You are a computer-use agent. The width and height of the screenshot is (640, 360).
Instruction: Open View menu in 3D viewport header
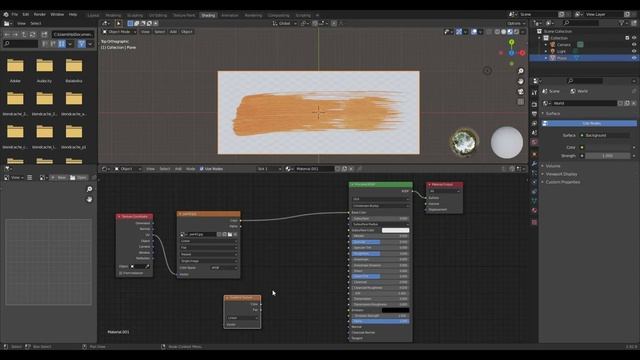(x=145, y=31)
